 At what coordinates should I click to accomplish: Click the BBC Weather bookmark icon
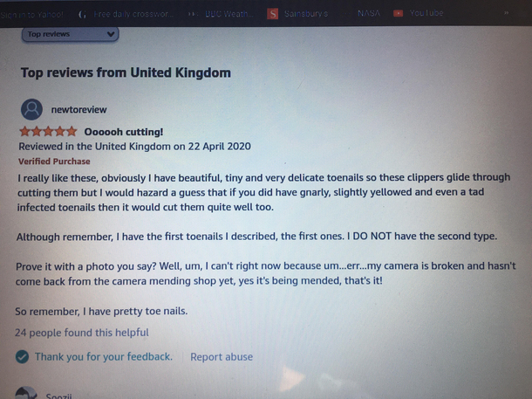click(x=193, y=14)
